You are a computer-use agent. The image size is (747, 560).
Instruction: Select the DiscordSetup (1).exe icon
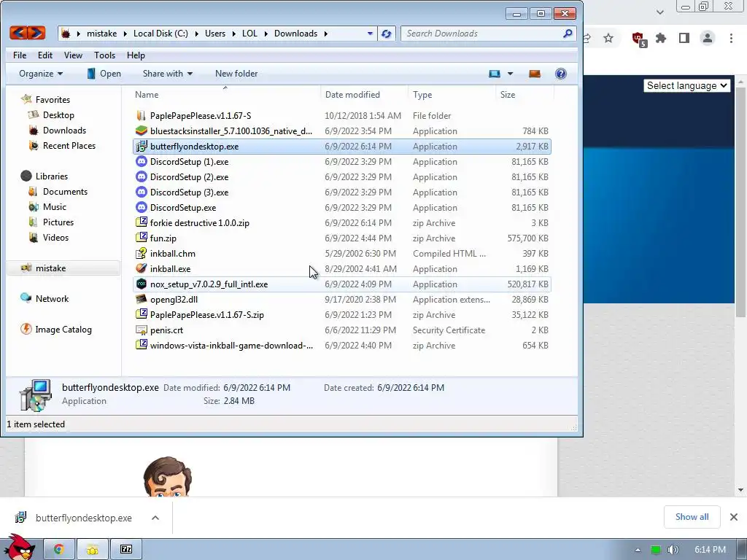click(141, 161)
